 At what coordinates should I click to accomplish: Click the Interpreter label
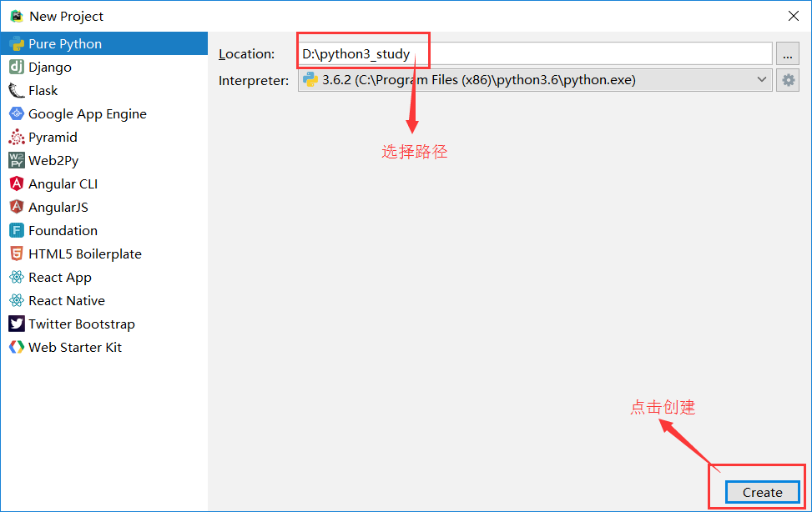point(254,81)
